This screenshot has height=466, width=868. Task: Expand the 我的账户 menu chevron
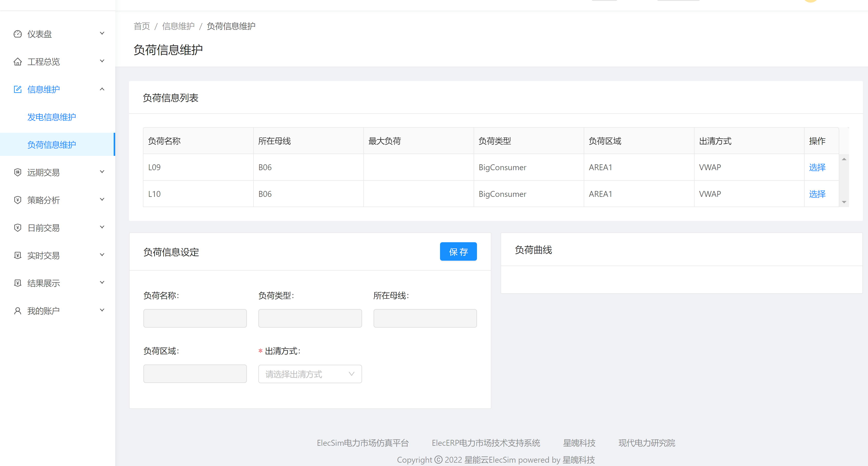102,310
